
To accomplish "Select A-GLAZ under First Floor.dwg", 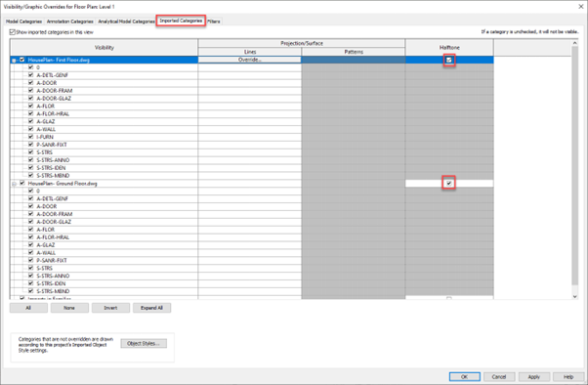I will [46, 121].
